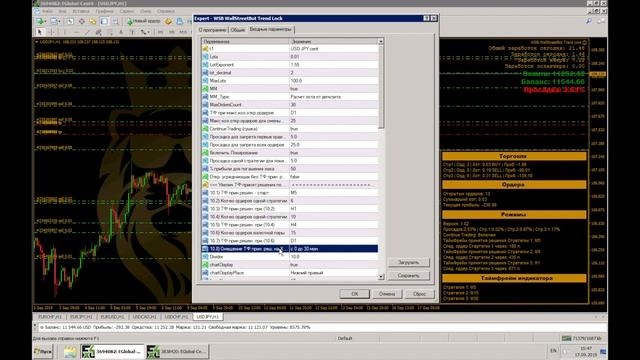
Task: Switch to Общие tab
Action: point(238,30)
